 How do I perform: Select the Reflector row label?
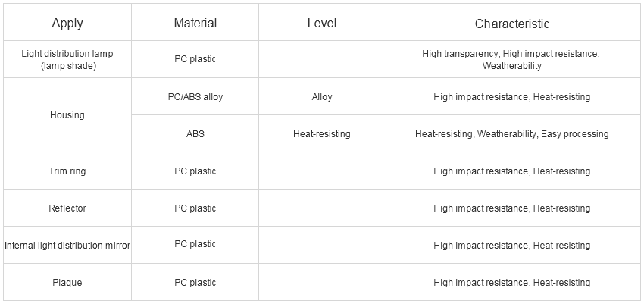click(x=67, y=208)
